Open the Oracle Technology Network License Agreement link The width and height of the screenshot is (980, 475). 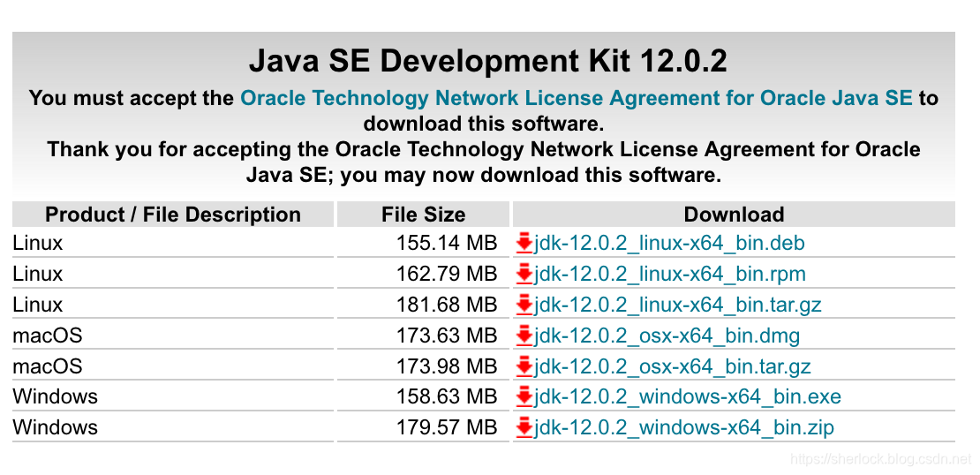point(577,98)
